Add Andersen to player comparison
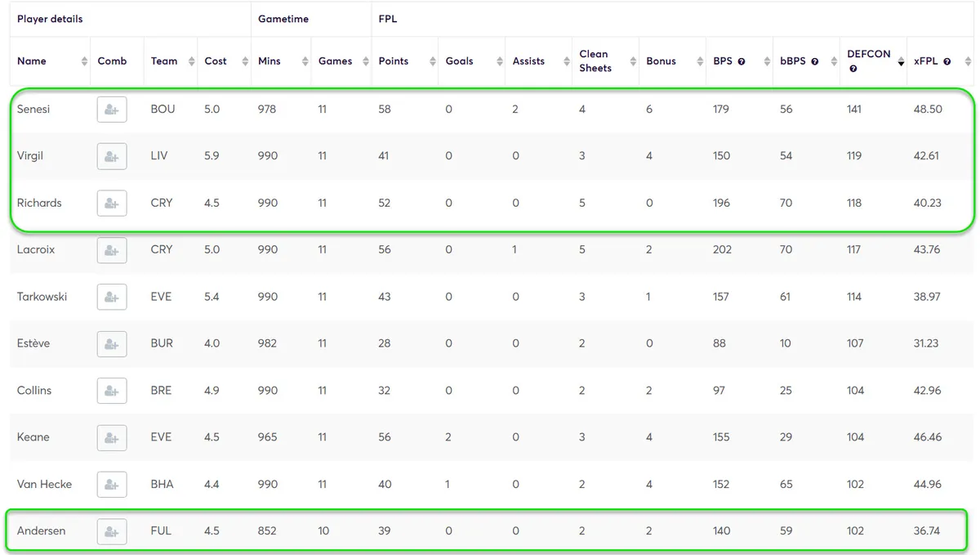The height and width of the screenshot is (555, 980). 112,531
